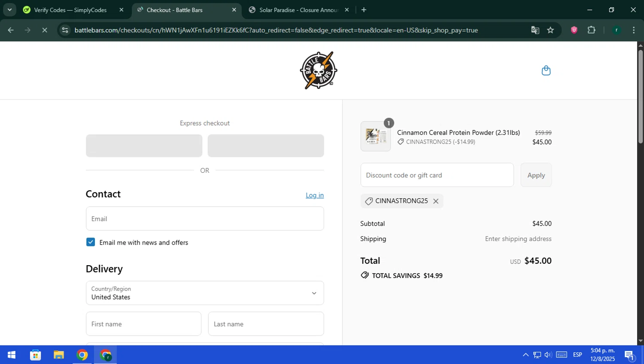Open the shopping bag cart icon

[x=546, y=70]
